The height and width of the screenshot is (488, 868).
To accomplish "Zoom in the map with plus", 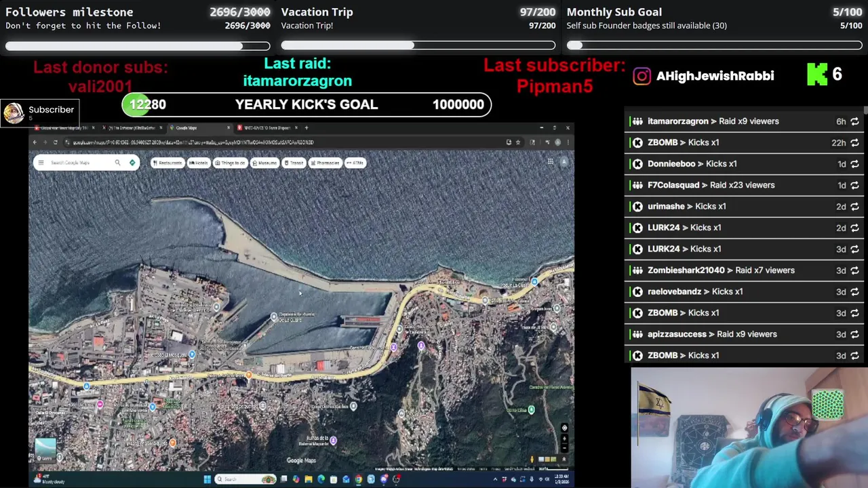I will coord(564,439).
